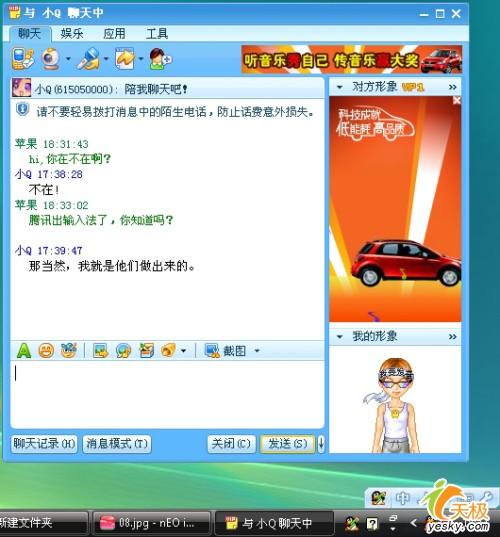Click the question mark tray icon
Image resolution: width=500 pixels, height=537 pixels.
tap(372, 523)
